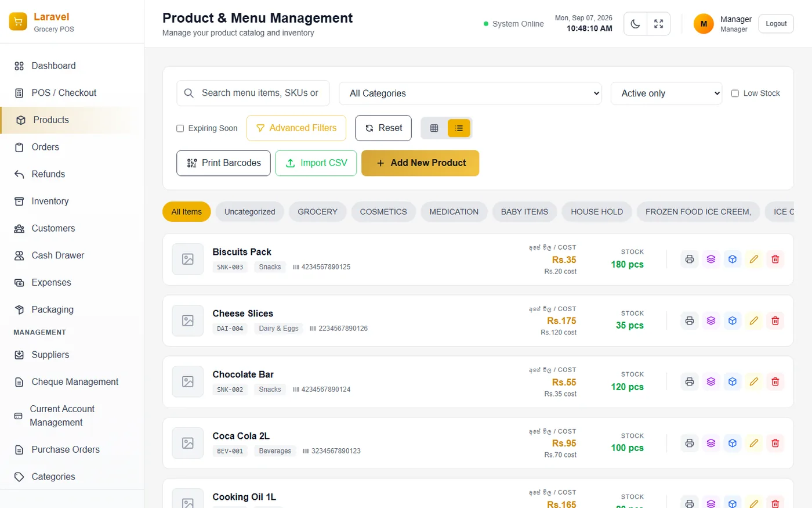
Task: Open Orders in sidebar
Action: click(x=72, y=147)
